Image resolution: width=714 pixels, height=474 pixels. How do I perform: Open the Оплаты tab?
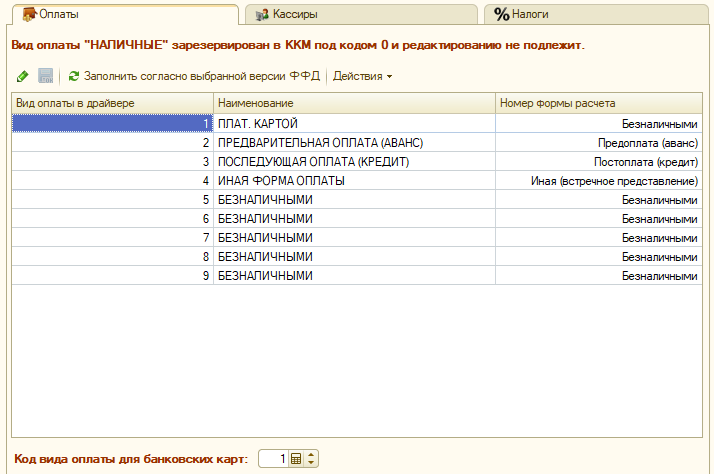tap(125, 15)
